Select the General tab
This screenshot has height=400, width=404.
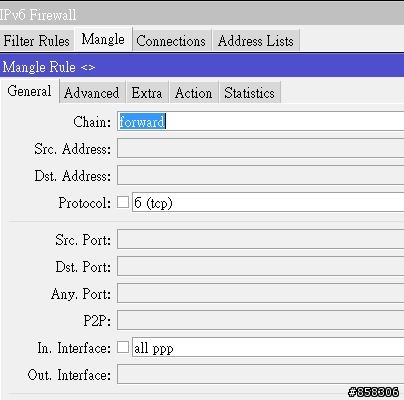tap(30, 91)
